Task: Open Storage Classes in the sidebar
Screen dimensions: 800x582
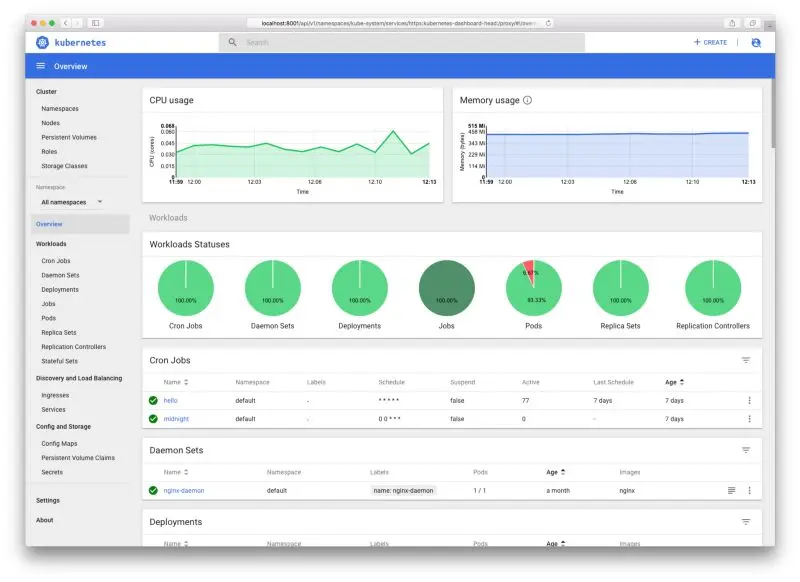Action: (x=64, y=166)
